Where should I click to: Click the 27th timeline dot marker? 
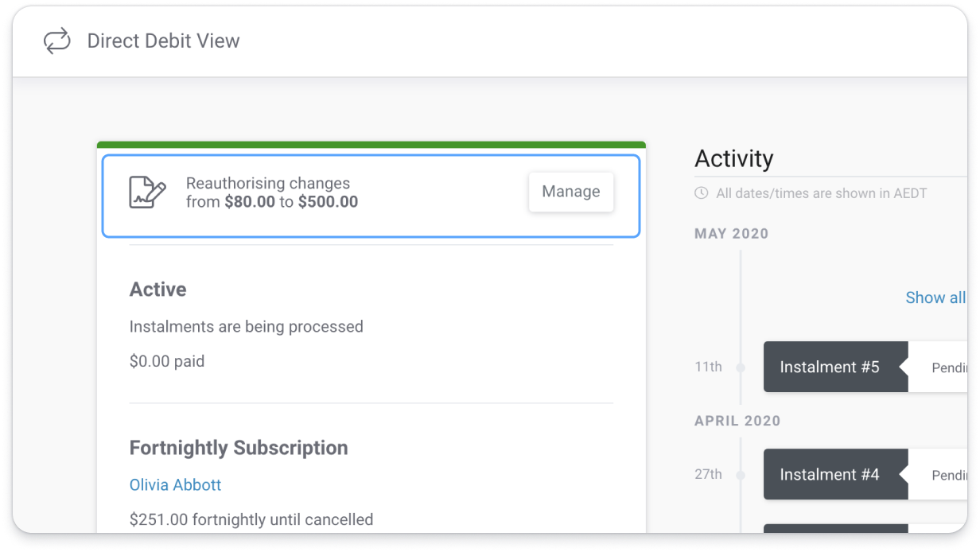[741, 475]
